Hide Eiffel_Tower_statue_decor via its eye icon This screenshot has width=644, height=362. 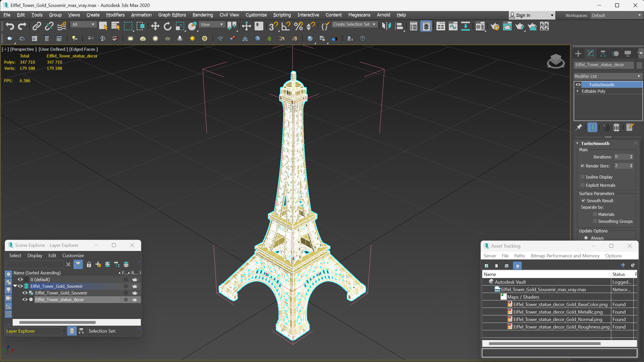tap(25, 299)
